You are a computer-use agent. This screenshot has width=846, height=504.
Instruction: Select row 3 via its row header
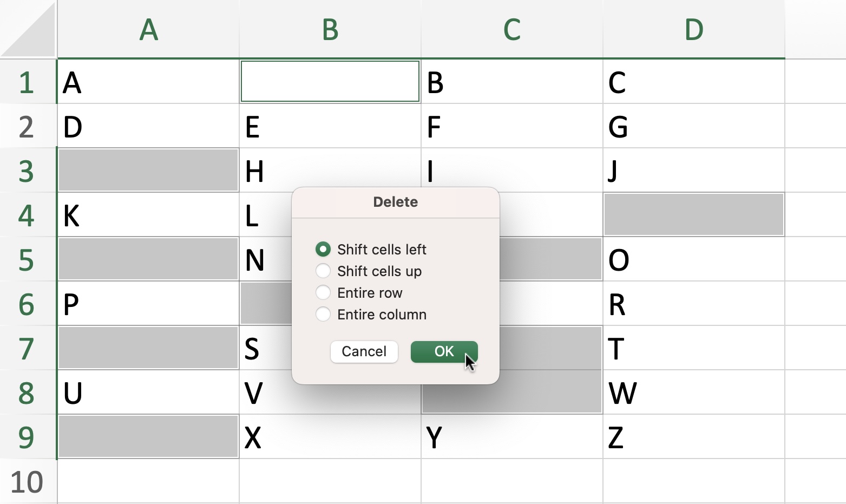click(x=27, y=171)
